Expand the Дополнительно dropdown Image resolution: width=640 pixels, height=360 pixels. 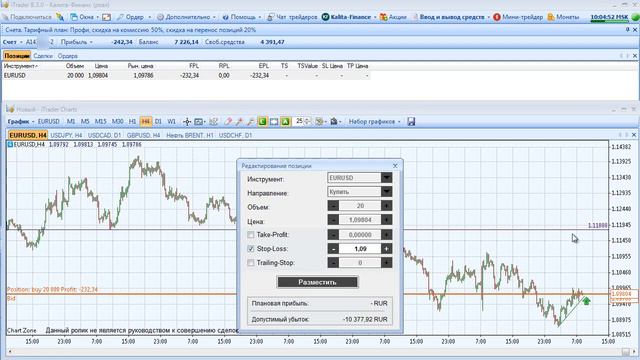click(x=187, y=17)
